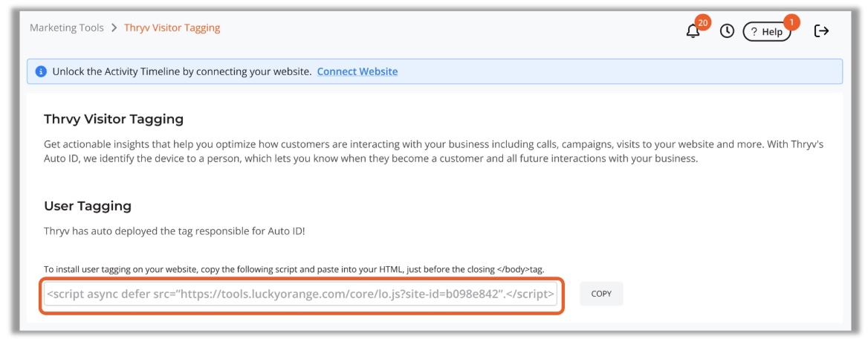Open the Help button
The image size is (868, 345).
(x=768, y=32)
